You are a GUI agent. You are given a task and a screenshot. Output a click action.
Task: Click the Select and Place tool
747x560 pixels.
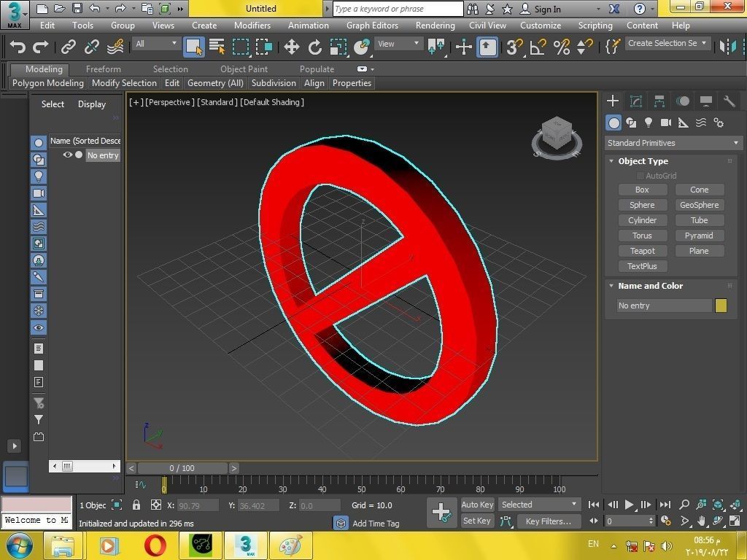pyautogui.click(x=362, y=47)
